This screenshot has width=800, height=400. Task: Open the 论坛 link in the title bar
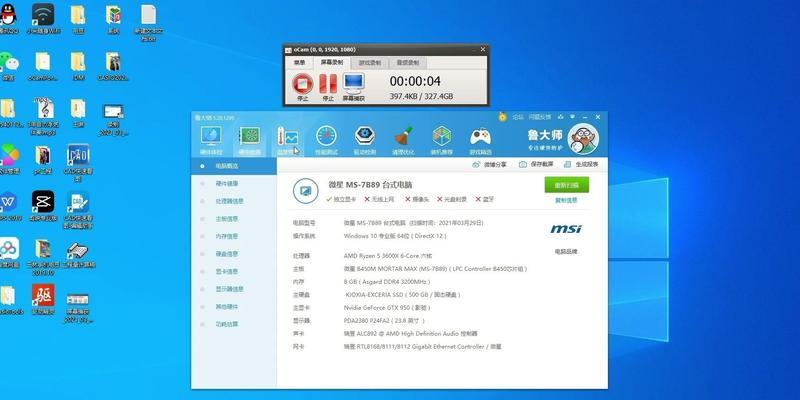(518, 117)
